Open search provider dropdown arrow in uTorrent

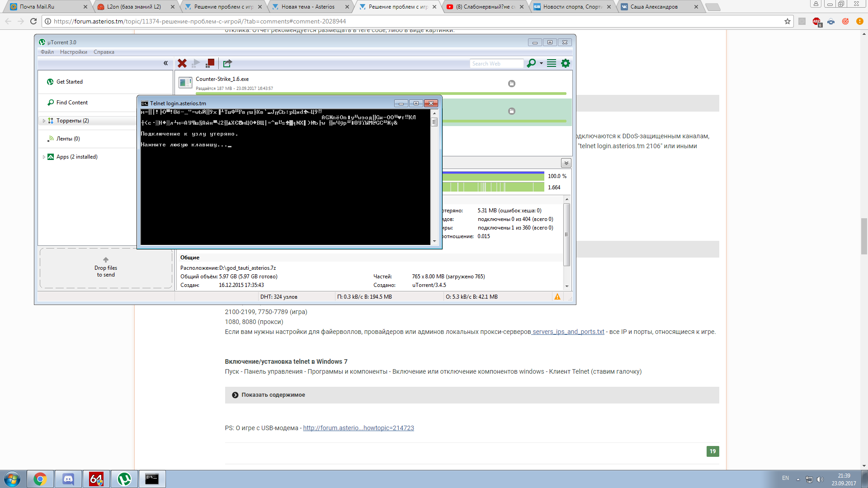pyautogui.click(x=541, y=63)
